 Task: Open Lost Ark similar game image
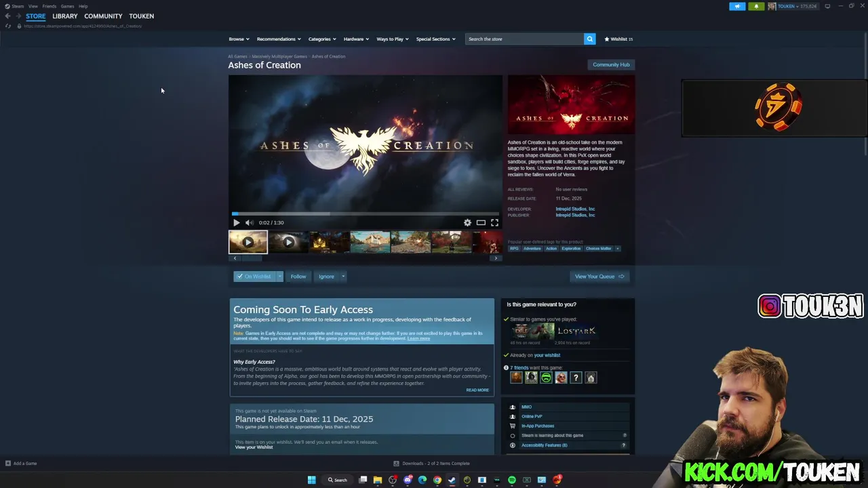pyautogui.click(x=576, y=331)
